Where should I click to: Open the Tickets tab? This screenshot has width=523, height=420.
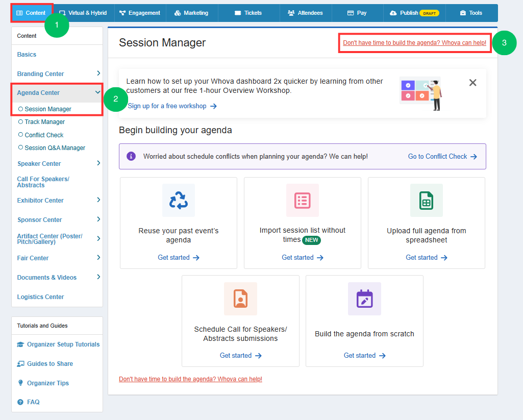[249, 13]
